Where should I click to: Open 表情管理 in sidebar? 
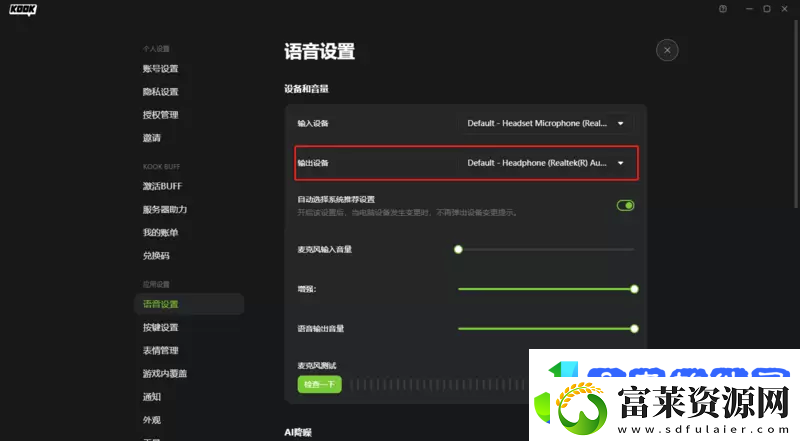(161, 350)
